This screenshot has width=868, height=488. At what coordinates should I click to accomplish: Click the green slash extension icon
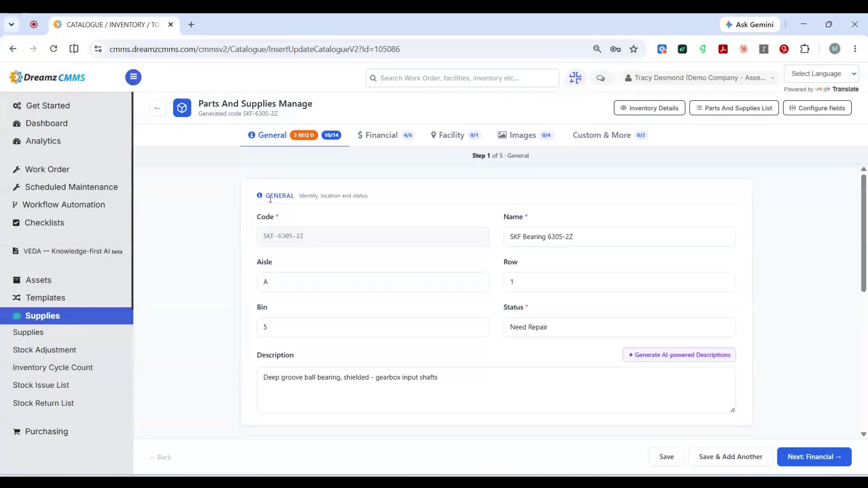(x=682, y=49)
